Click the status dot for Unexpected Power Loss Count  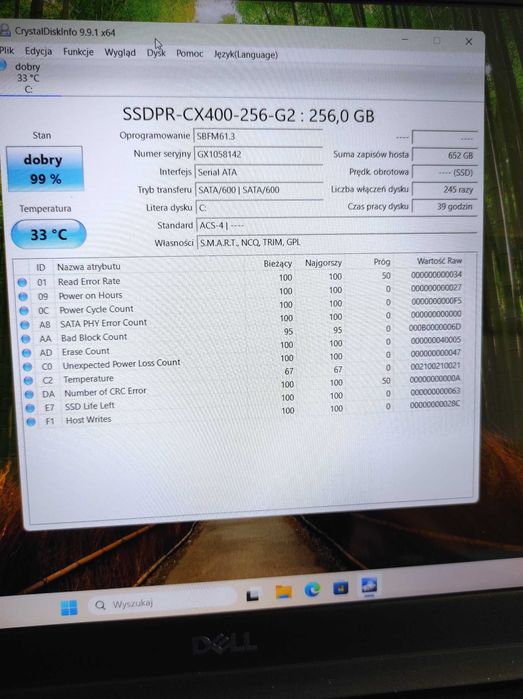coord(27,367)
